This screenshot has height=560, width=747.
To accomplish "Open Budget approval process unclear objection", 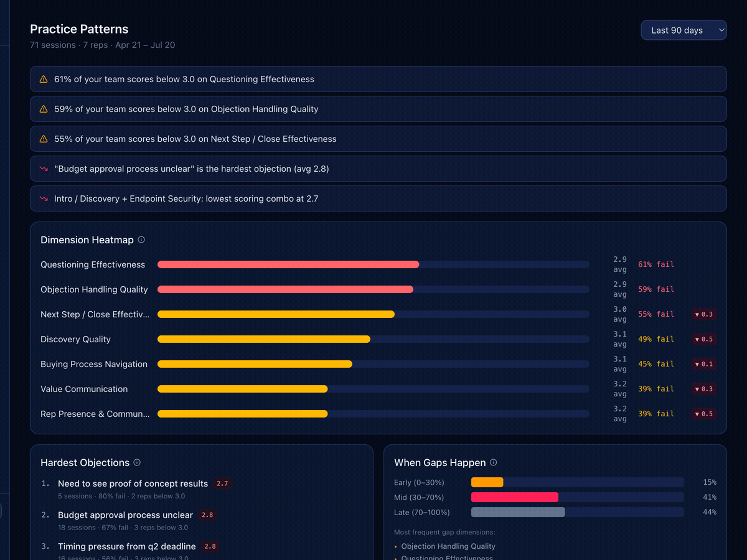I will coord(125,515).
